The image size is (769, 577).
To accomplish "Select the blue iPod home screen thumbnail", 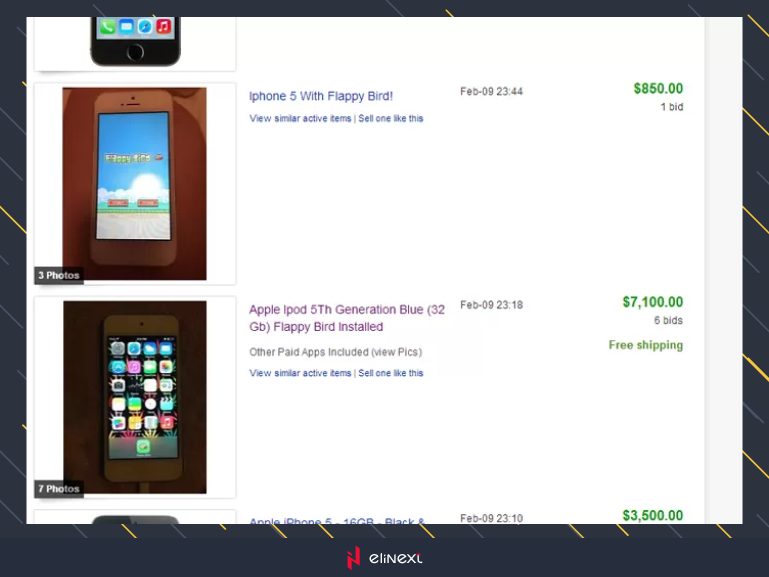I will pos(134,395).
